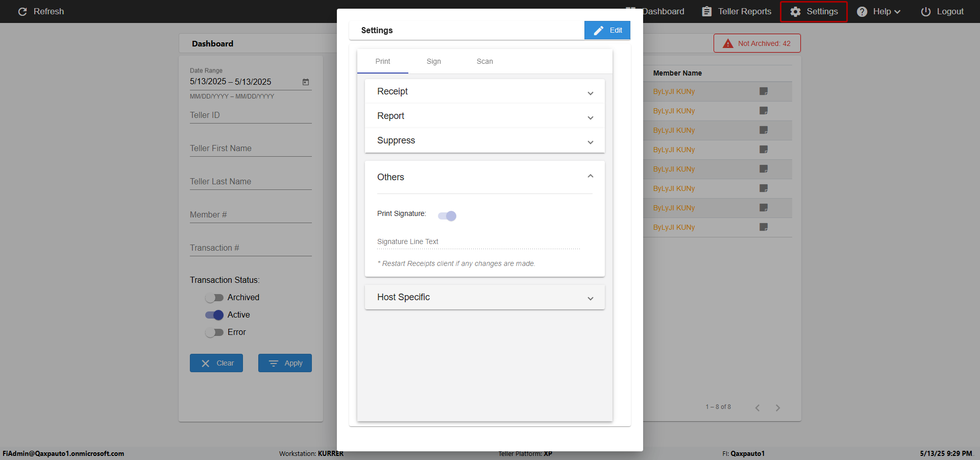Image resolution: width=980 pixels, height=460 pixels.
Task: Click the Edit button in Settings
Action: pos(607,31)
